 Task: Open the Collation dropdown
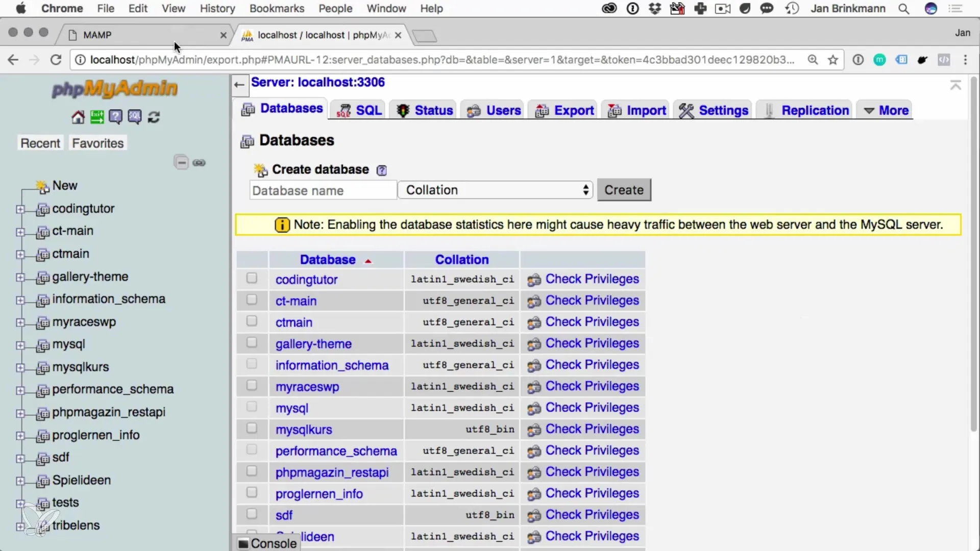pyautogui.click(x=495, y=190)
